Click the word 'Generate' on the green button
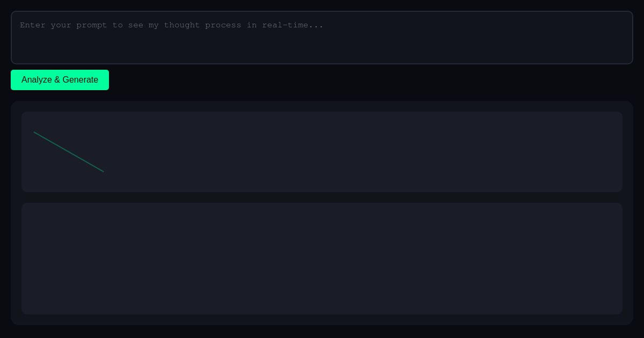Image resolution: width=644 pixels, height=338 pixels. click(80, 80)
